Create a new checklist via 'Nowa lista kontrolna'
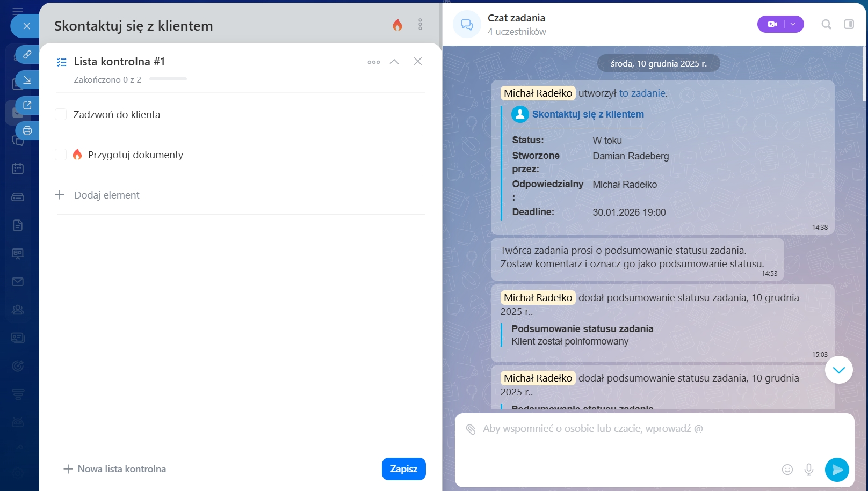Screen dimensions: 868x491 click(x=115, y=469)
